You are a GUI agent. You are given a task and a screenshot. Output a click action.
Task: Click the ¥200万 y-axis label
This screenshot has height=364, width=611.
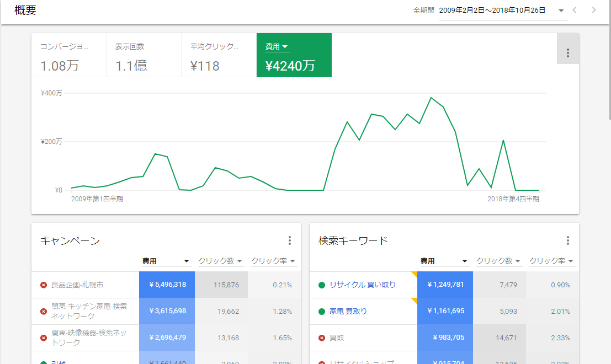tap(51, 141)
